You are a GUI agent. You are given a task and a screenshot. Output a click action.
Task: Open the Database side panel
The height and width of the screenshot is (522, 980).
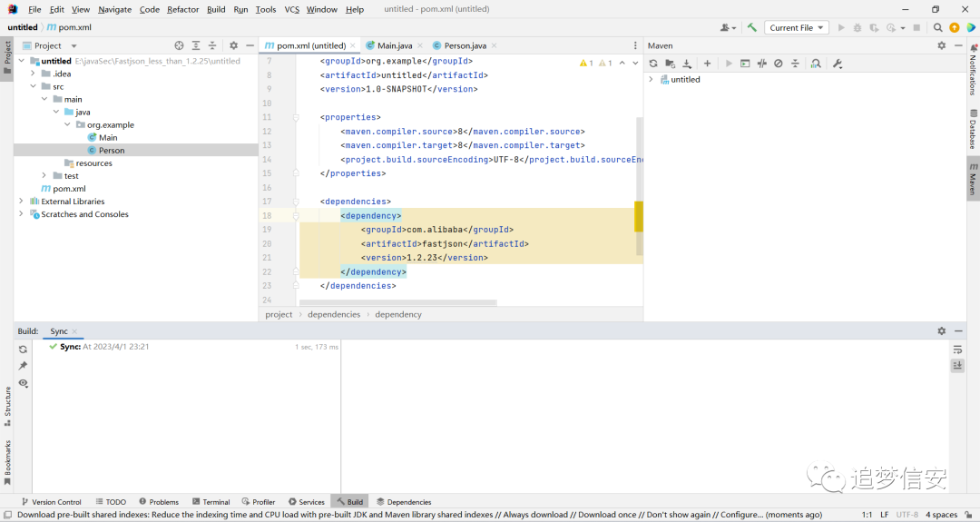(x=973, y=129)
